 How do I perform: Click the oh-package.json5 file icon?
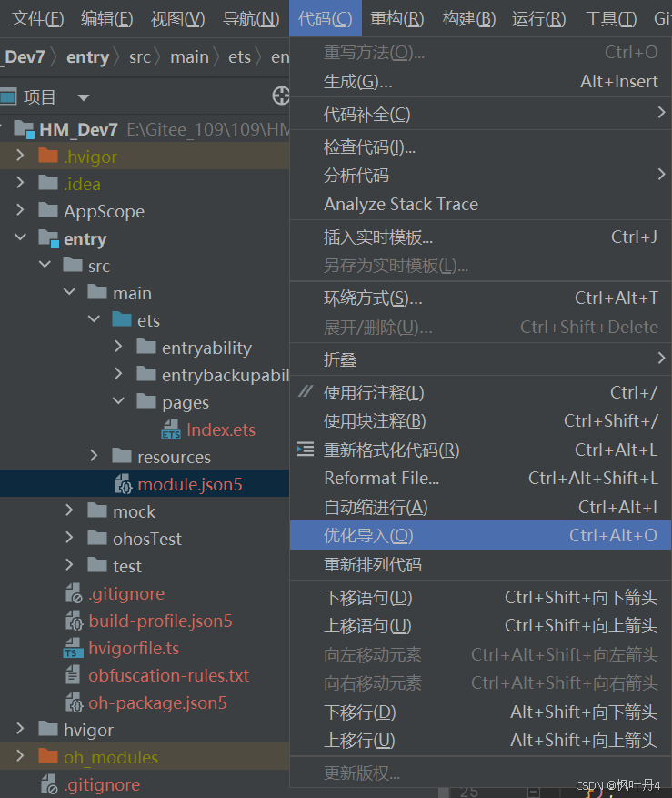click(75, 702)
